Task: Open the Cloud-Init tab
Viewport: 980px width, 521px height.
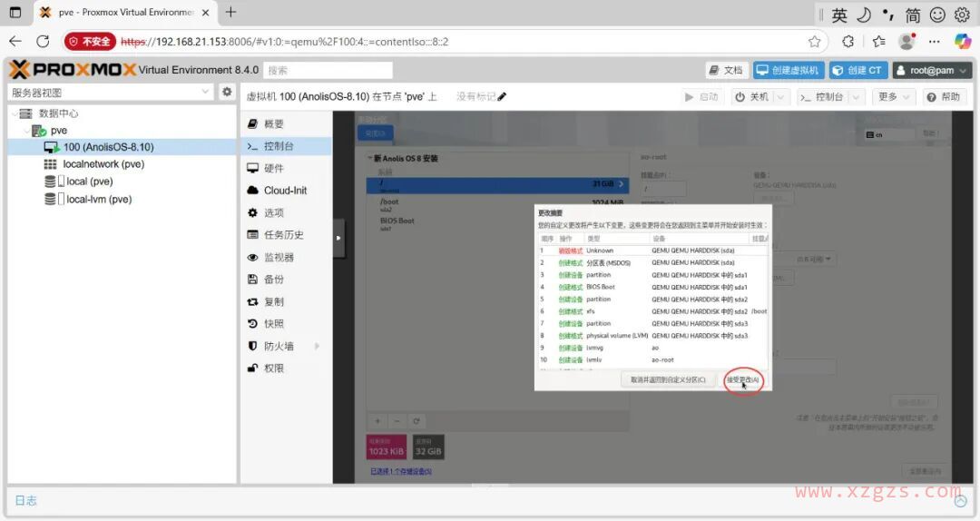Action: tap(285, 191)
